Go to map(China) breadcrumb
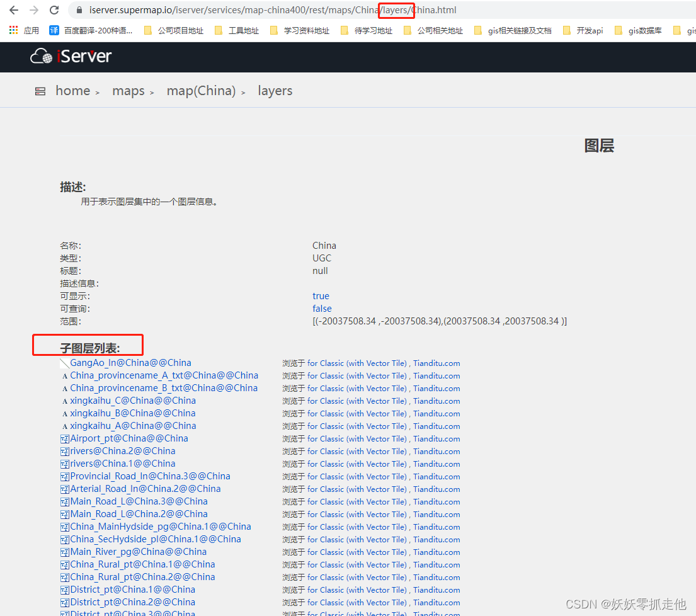The width and height of the screenshot is (696, 616). 201,91
